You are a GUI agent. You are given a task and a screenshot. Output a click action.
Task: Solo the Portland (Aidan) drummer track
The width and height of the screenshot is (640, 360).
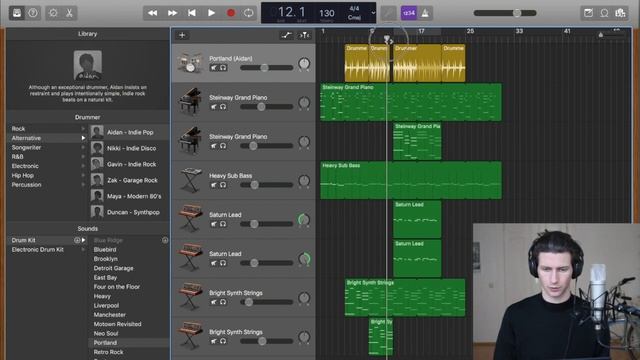(x=223, y=68)
